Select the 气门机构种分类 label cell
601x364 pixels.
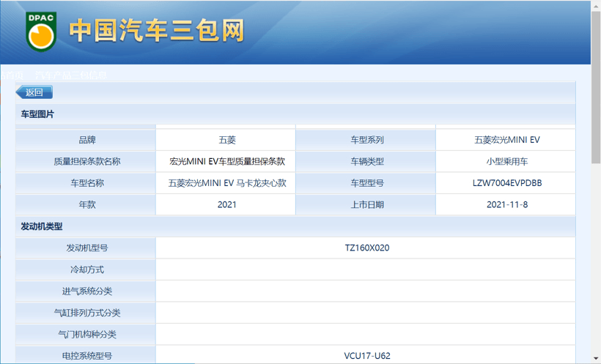tap(86, 335)
